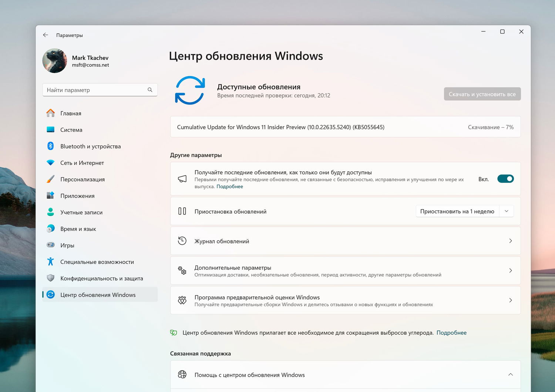The height and width of the screenshot is (392, 555).
Task: Click the pause icon beside Приостановка обновлений
Action: point(182,211)
